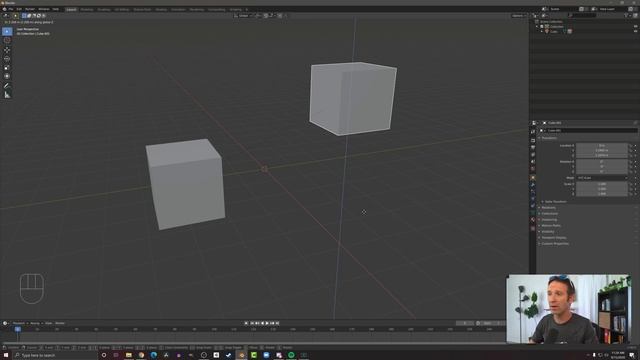Open the Physics properties tab
The width and height of the screenshot is (640, 360).
pyautogui.click(x=533, y=199)
